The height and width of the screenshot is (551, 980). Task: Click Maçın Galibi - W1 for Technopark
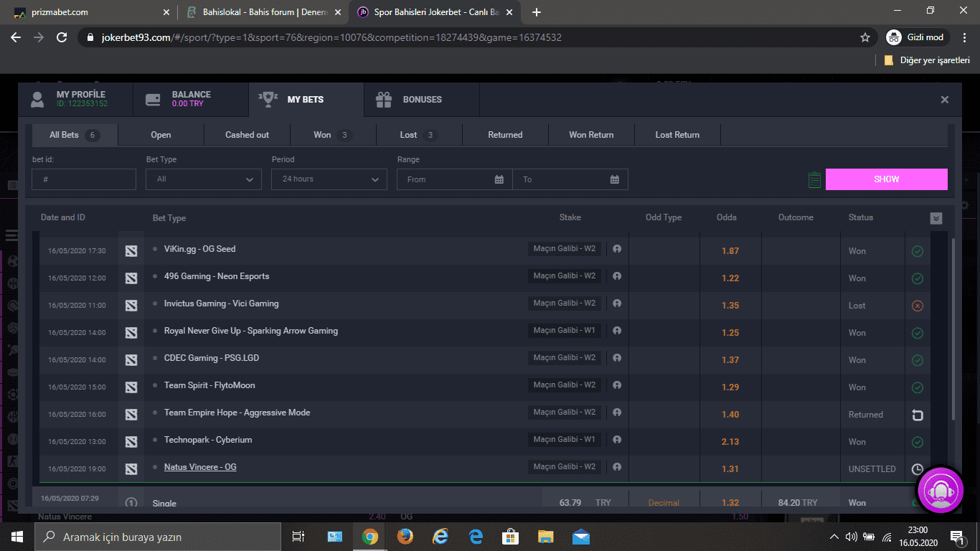(x=565, y=440)
